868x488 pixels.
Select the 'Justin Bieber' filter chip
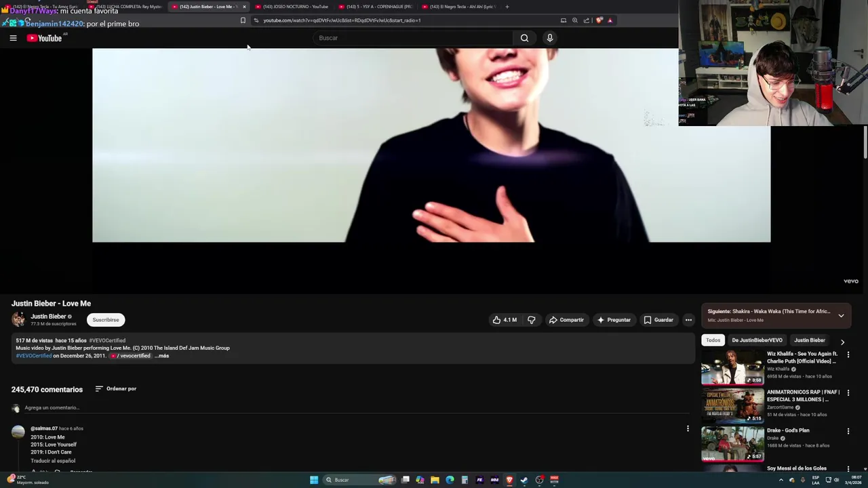(810, 340)
